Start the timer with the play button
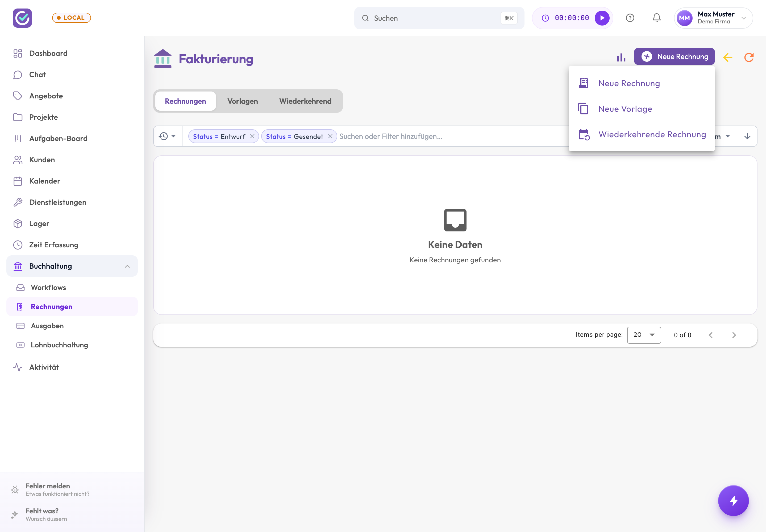The width and height of the screenshot is (766, 532). [x=602, y=18]
